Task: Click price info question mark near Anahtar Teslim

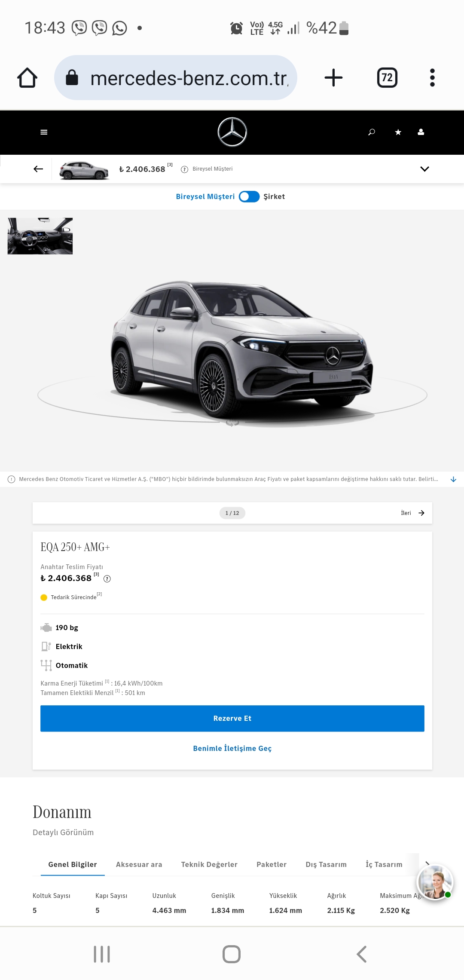Action: pos(107,579)
